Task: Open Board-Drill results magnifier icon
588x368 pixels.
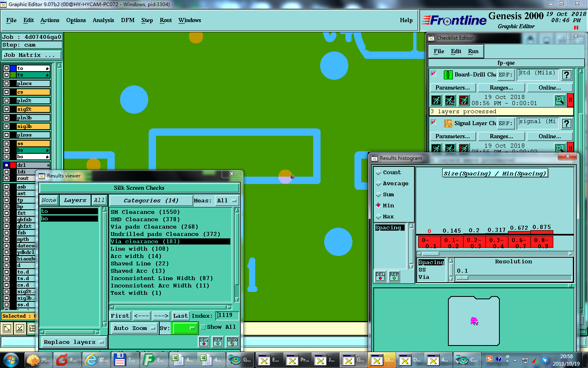Action: [560, 100]
